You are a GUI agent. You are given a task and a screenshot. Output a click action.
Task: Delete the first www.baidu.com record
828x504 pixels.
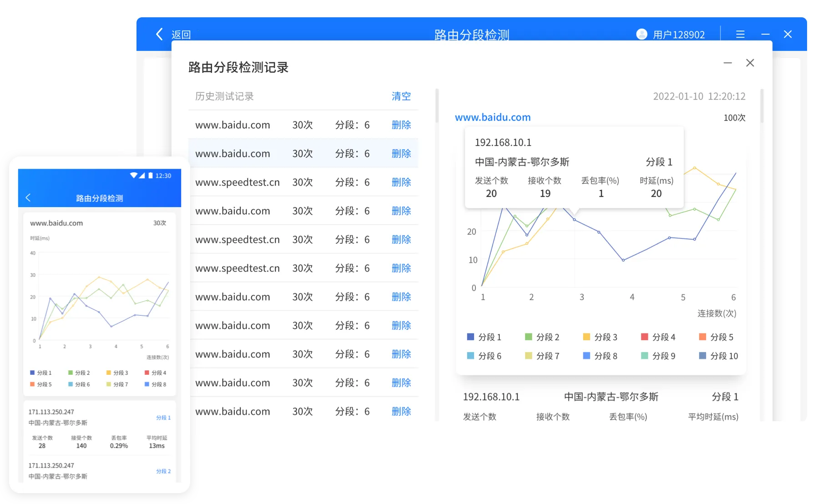(401, 125)
